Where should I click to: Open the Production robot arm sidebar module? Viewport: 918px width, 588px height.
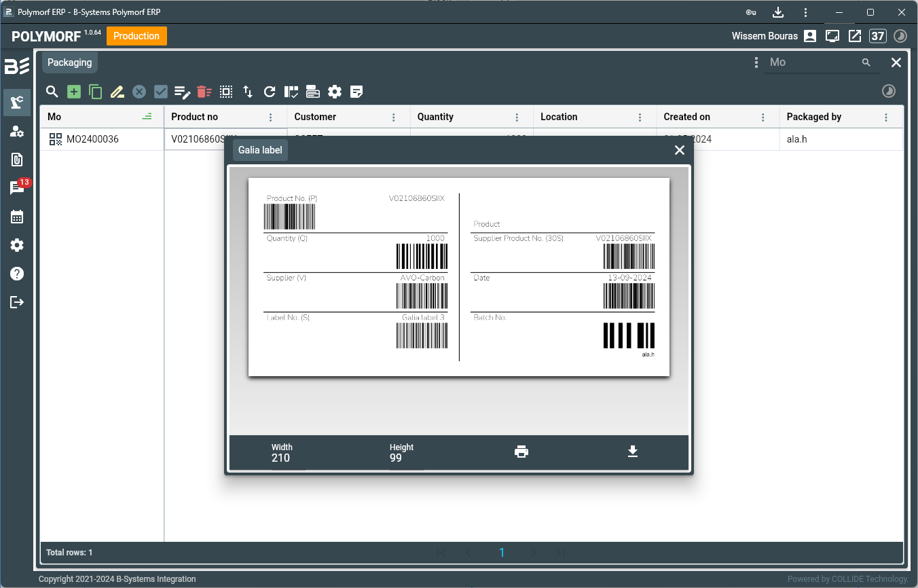click(17, 103)
